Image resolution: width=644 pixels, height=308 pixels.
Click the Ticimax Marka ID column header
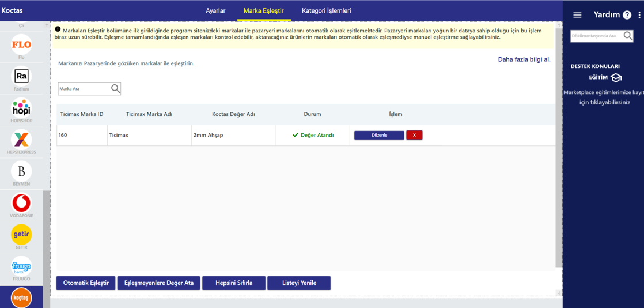click(x=82, y=114)
